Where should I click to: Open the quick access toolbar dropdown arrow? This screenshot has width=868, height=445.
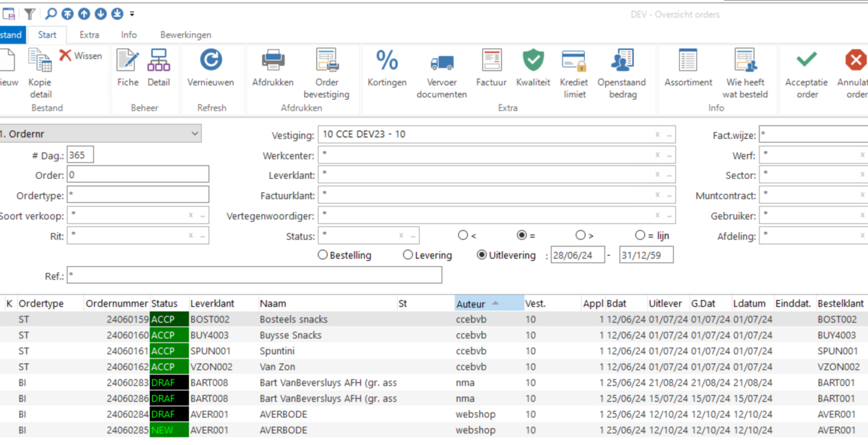(x=132, y=14)
